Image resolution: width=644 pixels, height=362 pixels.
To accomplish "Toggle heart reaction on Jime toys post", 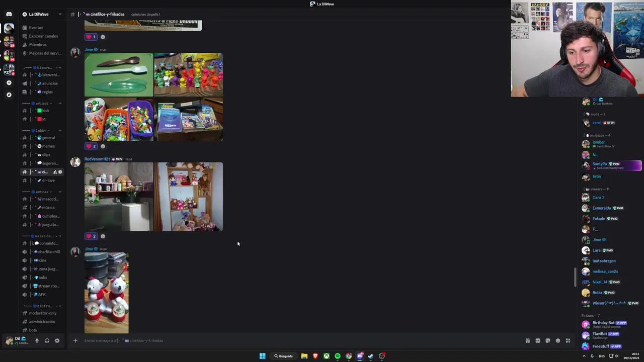I will [x=91, y=146].
